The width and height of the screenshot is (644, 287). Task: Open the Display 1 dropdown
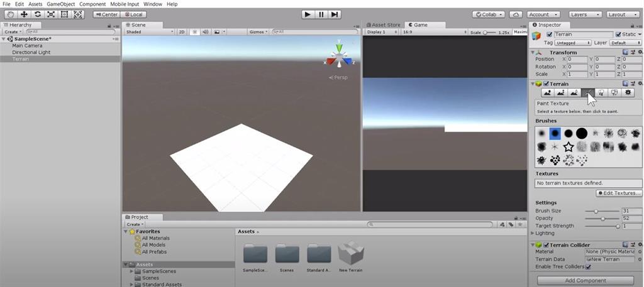380,31
